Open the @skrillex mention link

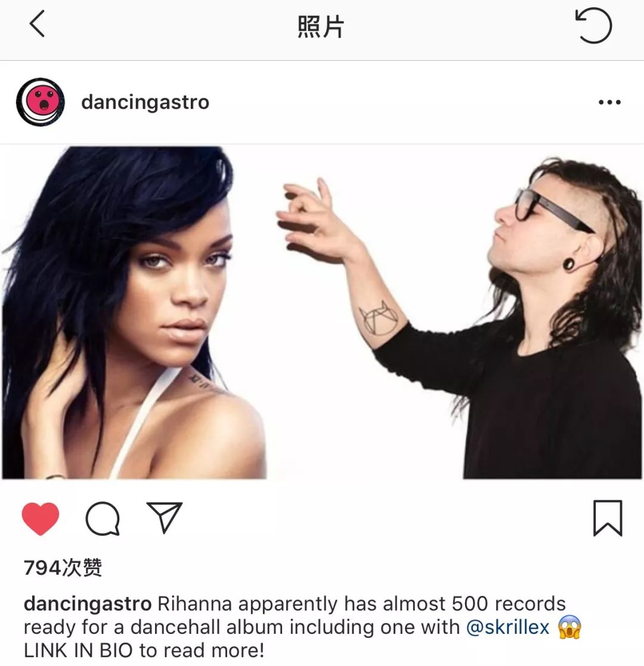pyautogui.click(x=507, y=627)
